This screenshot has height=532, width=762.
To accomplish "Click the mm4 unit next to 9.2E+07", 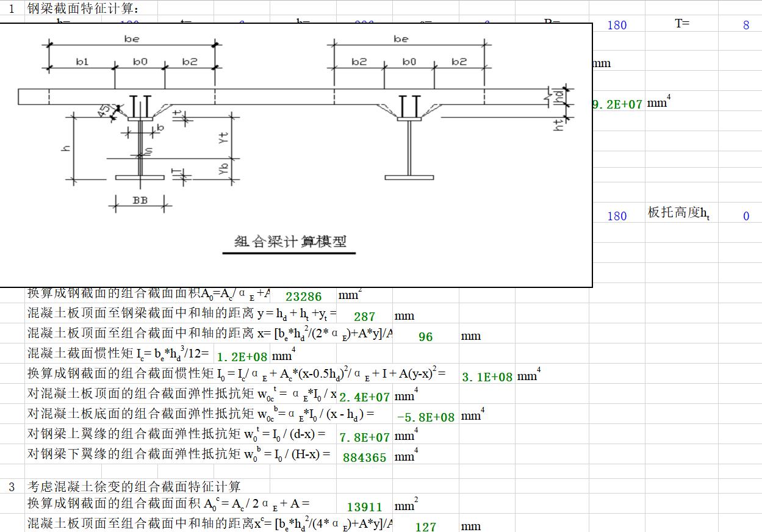I will click(x=659, y=102).
